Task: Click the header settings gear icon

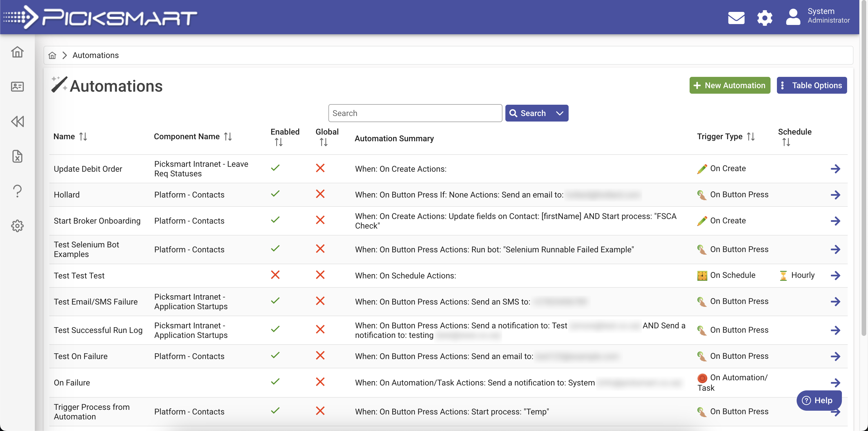Action: [764, 17]
